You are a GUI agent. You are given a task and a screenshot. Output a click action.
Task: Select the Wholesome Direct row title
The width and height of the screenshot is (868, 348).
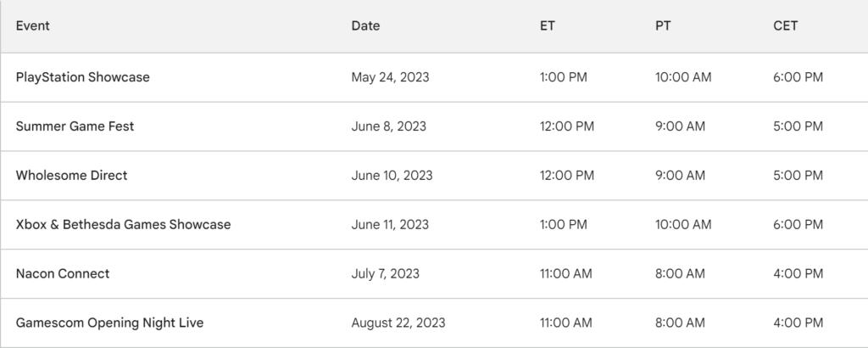coord(71,176)
